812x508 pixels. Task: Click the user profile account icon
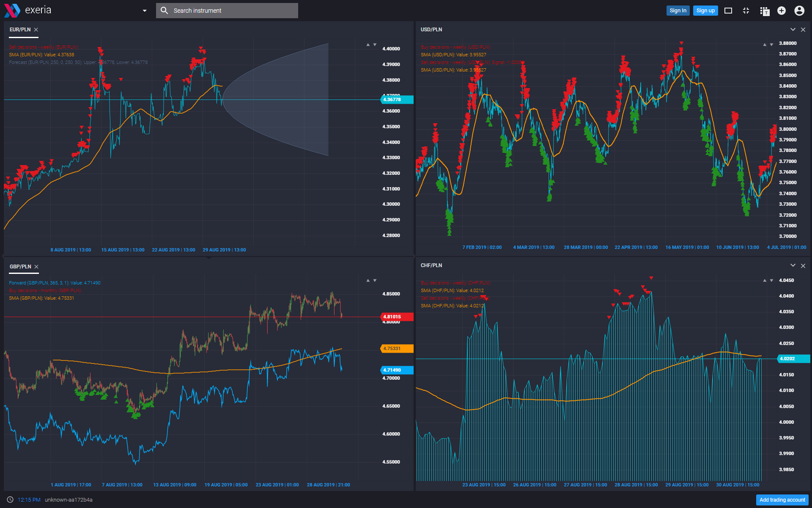pos(800,10)
